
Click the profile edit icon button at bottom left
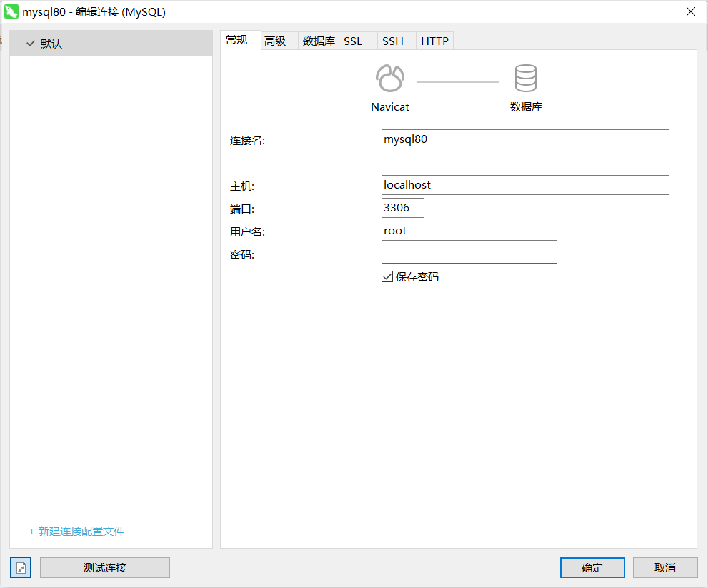click(21, 568)
